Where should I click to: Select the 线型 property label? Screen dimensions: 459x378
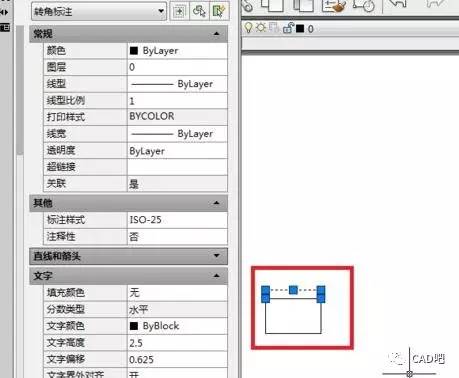point(56,84)
